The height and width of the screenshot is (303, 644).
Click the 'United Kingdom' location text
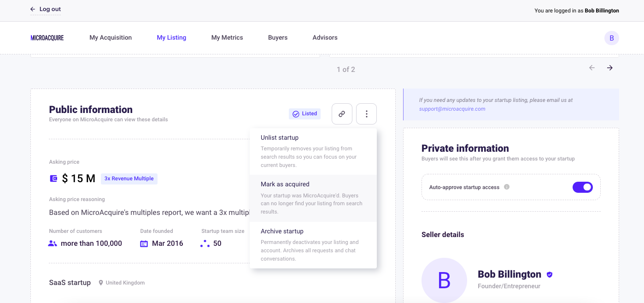click(125, 283)
